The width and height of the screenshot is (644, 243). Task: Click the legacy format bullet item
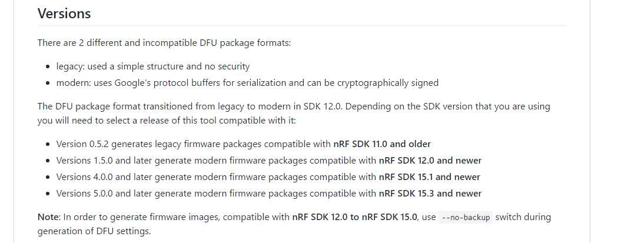[152, 66]
